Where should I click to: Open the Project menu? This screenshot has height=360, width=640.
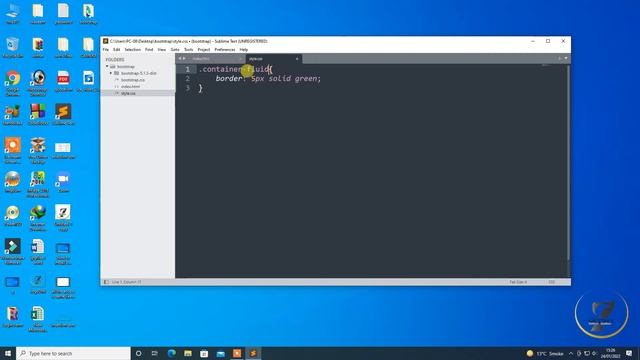[x=204, y=49]
